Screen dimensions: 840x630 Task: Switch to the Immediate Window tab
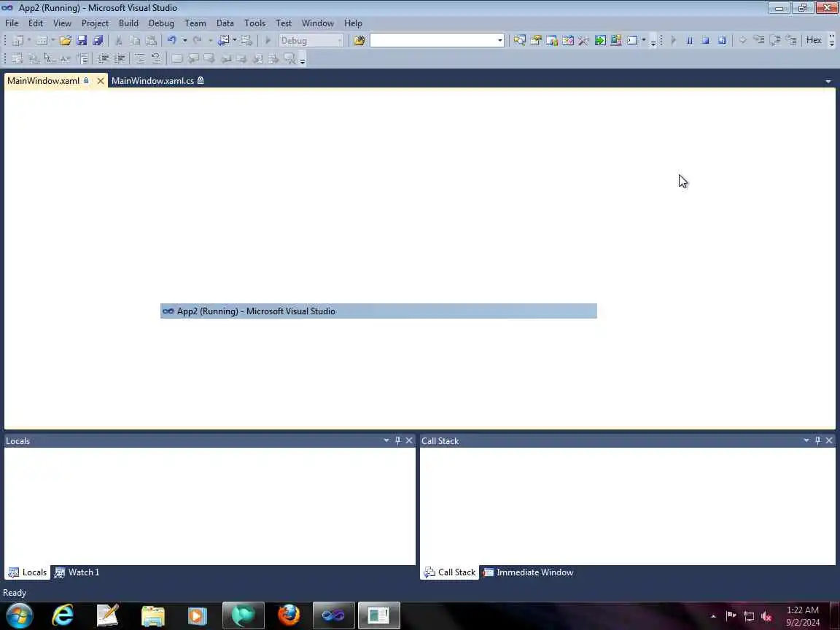tap(528, 572)
